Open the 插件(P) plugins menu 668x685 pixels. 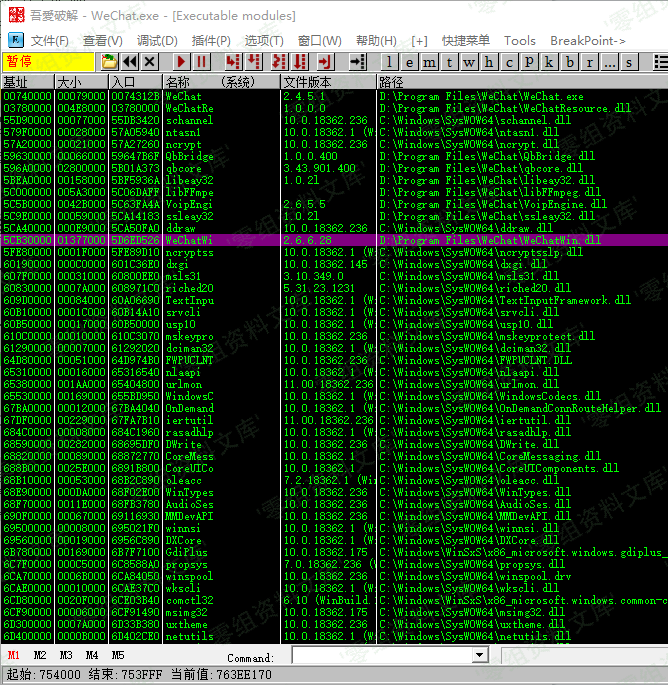[211, 40]
